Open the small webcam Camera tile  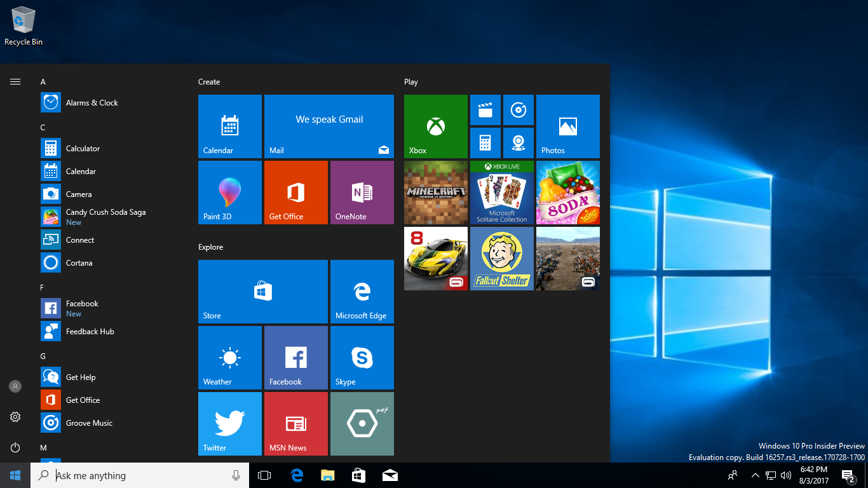(519, 143)
